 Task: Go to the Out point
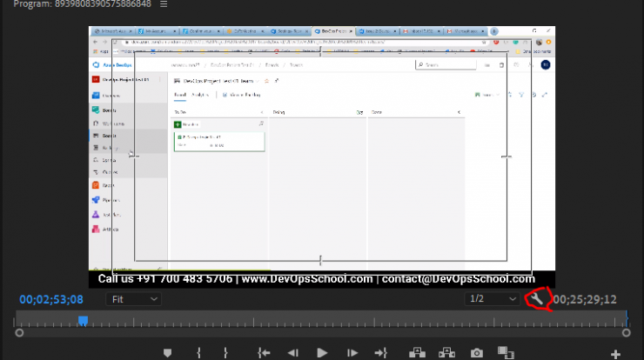coord(380,353)
